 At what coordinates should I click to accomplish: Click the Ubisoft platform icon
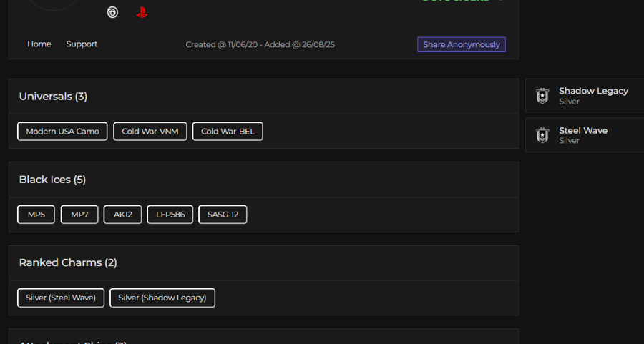pos(112,12)
